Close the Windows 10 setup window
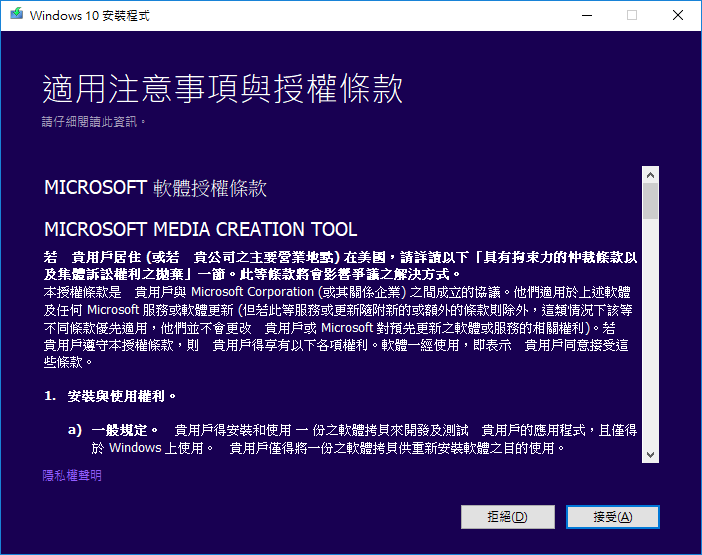702x555 pixels. click(678, 15)
